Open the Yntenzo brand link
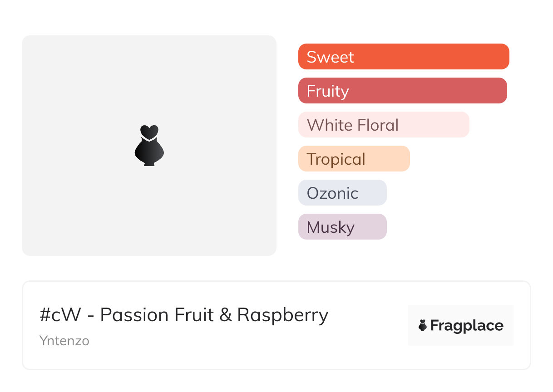This screenshot has width=553, height=392. pyautogui.click(x=64, y=341)
